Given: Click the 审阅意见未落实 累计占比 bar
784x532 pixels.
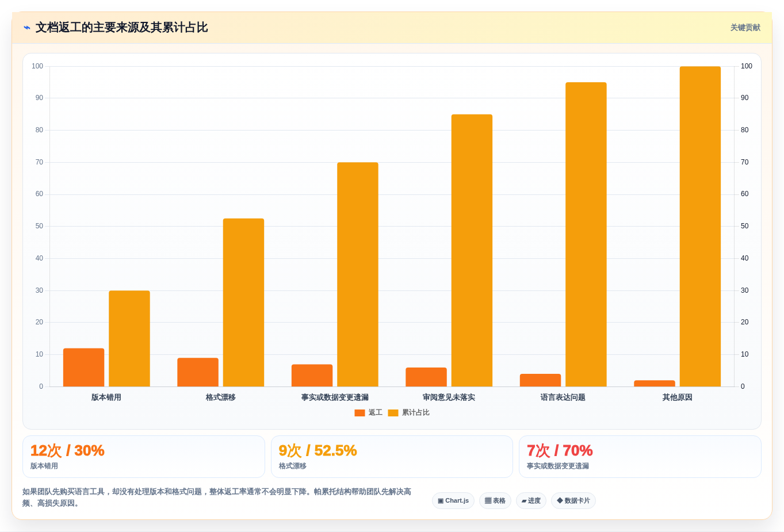Looking at the screenshot, I should tap(472, 251).
